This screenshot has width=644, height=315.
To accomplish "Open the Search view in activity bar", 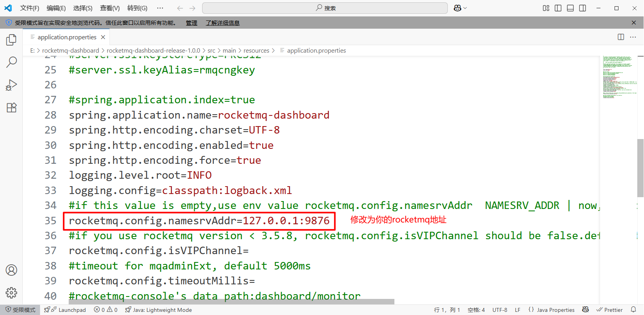I will (11, 62).
